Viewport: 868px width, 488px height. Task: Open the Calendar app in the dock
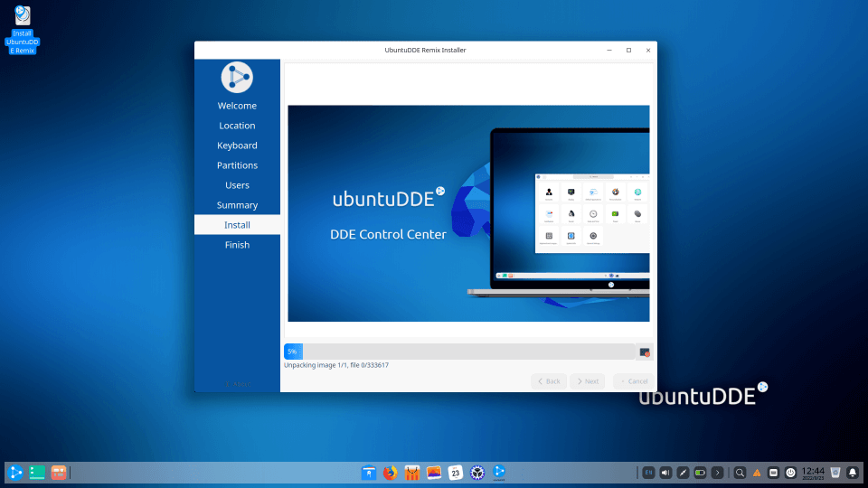pos(456,472)
